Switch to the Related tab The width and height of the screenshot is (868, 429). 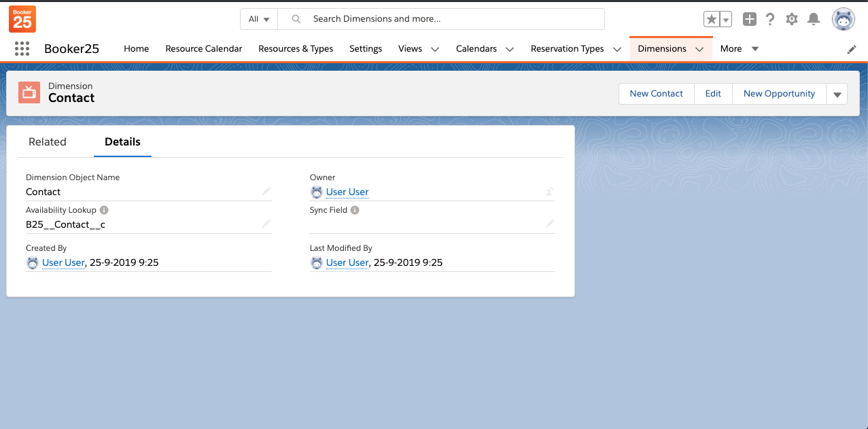tap(48, 142)
